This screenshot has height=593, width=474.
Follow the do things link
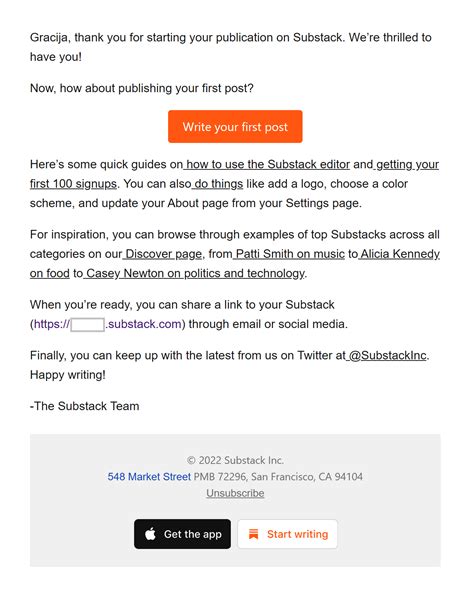[x=218, y=184]
